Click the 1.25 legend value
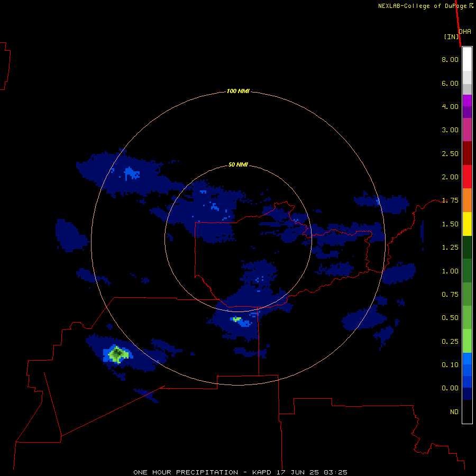The image size is (476, 476). 450,248
